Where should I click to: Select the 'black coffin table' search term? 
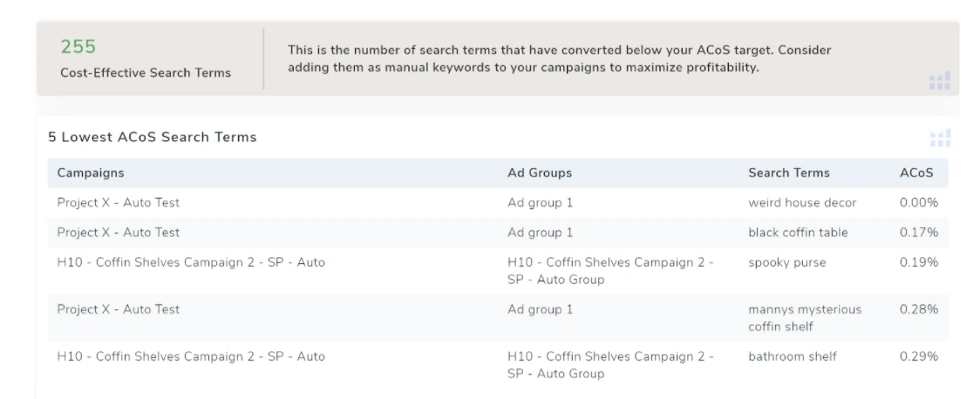(x=797, y=233)
